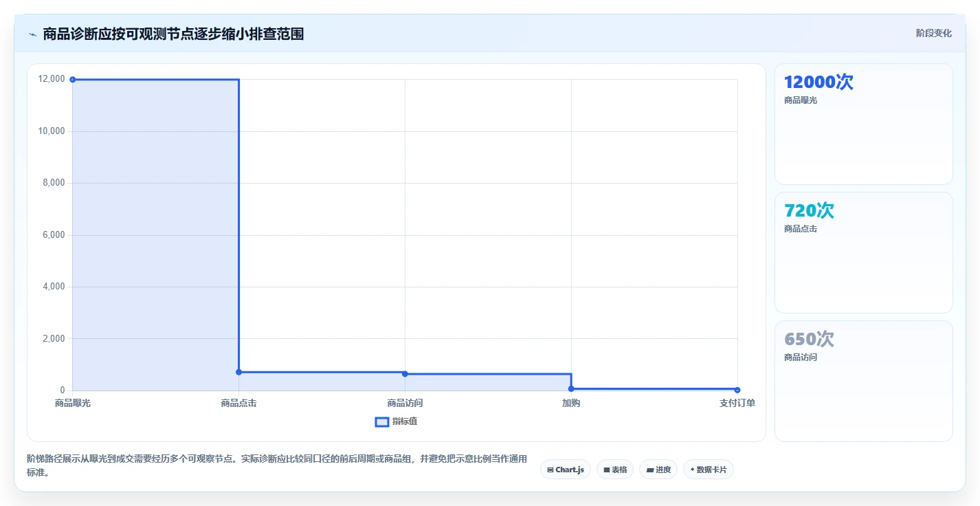Click the 支付订单 x-axis label
Image resolution: width=980 pixels, height=506 pixels.
click(x=737, y=404)
